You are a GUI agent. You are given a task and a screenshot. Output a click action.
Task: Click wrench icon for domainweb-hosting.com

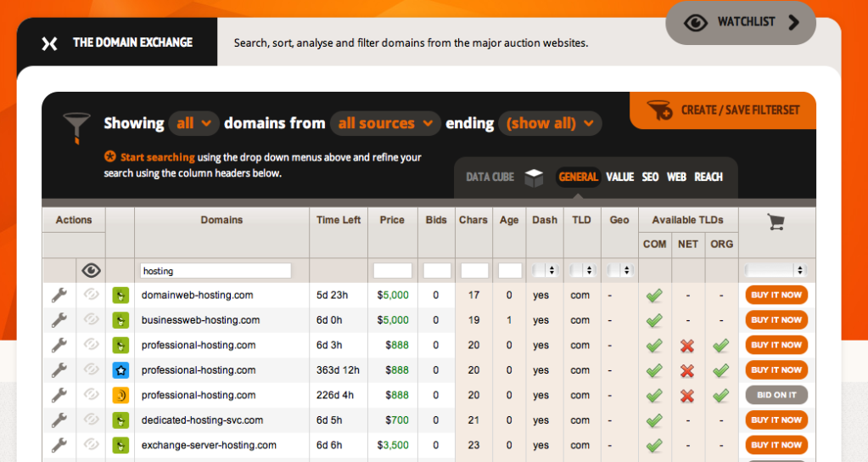pyautogui.click(x=59, y=296)
